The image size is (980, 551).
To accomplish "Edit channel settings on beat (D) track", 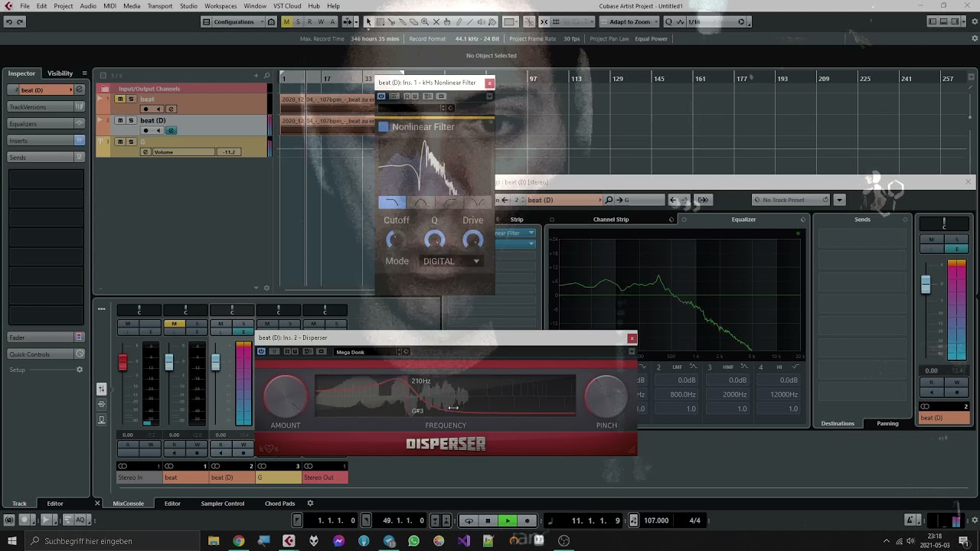I will (171, 130).
